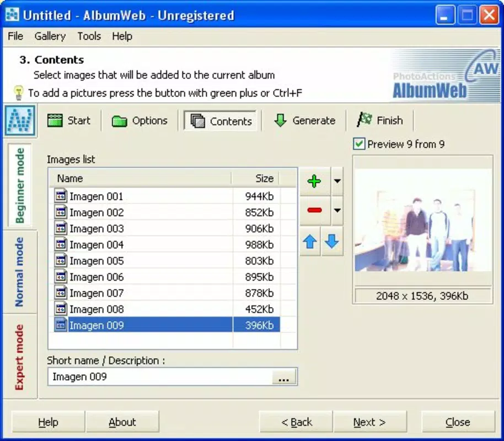Image resolution: width=504 pixels, height=441 pixels.
Task: Go to the Options step
Action: (140, 121)
